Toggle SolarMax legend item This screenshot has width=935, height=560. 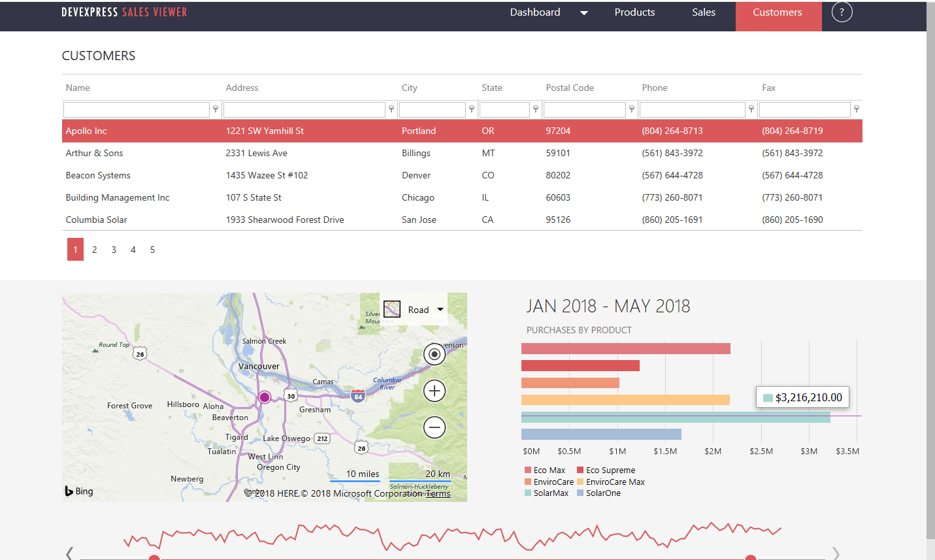(546, 493)
